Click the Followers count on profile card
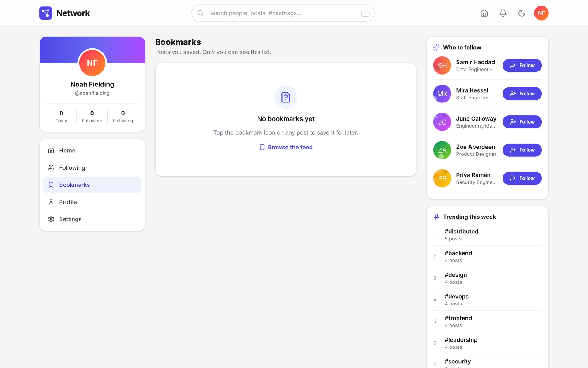The height and width of the screenshot is (368, 588). coord(92,117)
